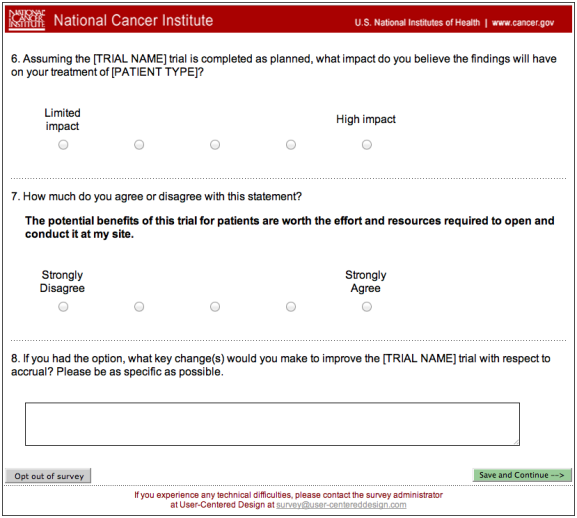577x518 pixels.
Task: Click U.S. National Institutes of Health link
Action: click(417, 23)
